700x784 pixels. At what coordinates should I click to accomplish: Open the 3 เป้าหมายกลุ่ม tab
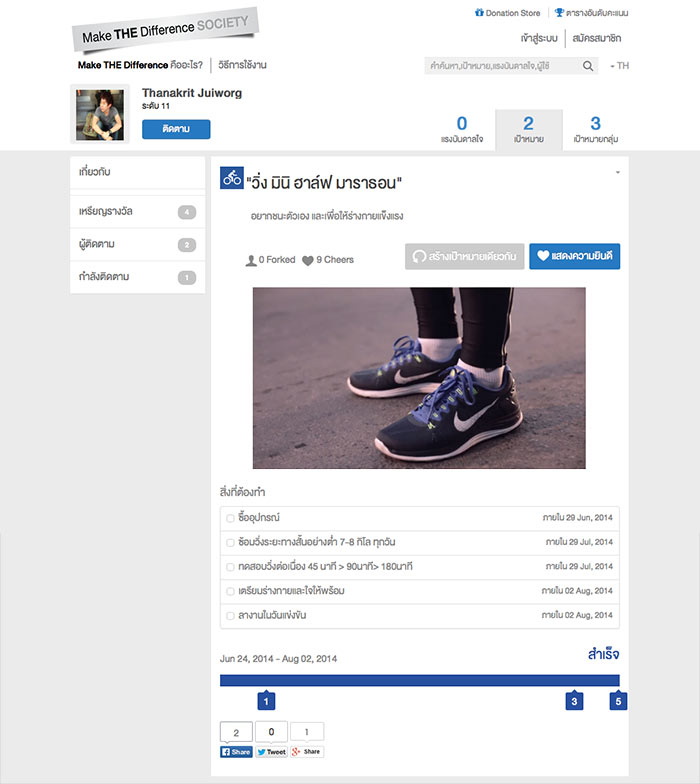596,130
